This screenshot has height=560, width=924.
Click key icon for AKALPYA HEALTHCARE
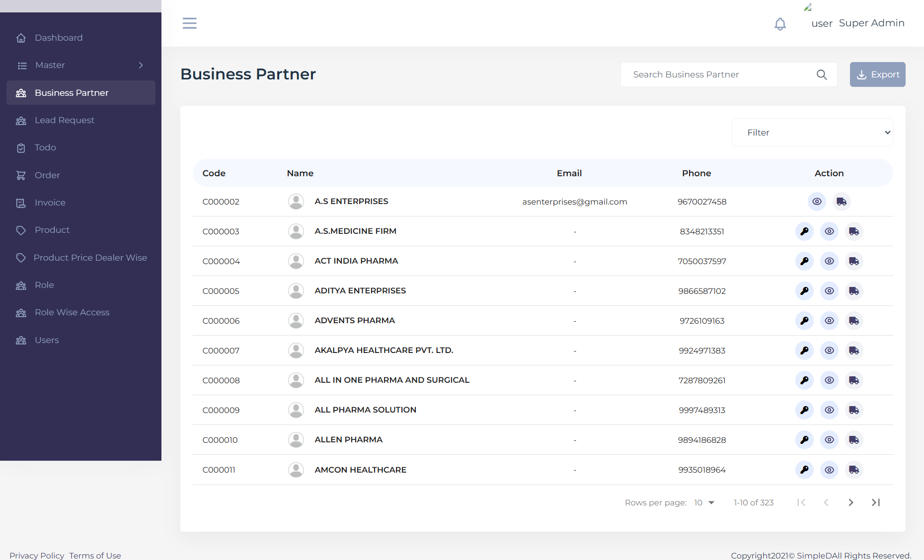pos(804,350)
